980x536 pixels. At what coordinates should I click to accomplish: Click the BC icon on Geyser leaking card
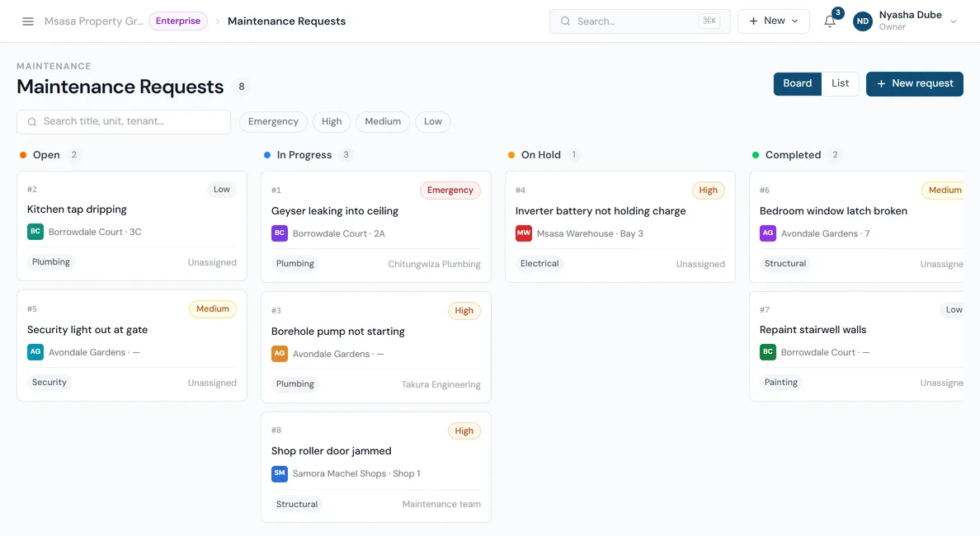[x=280, y=233]
